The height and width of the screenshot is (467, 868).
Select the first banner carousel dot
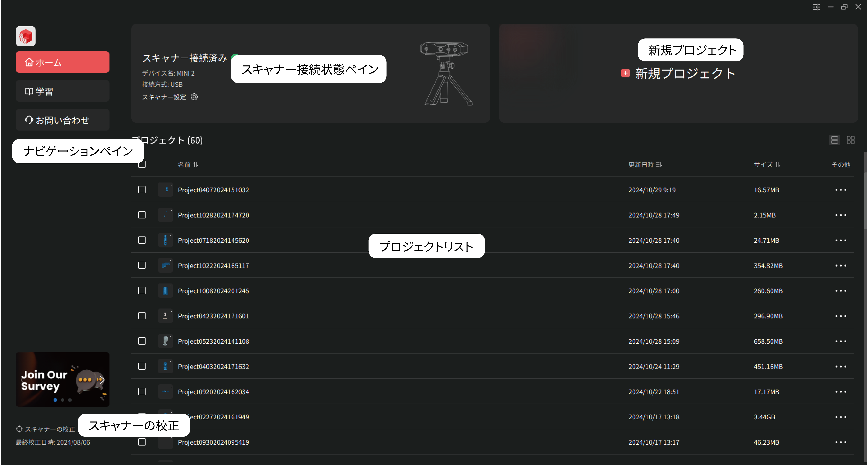[55, 400]
